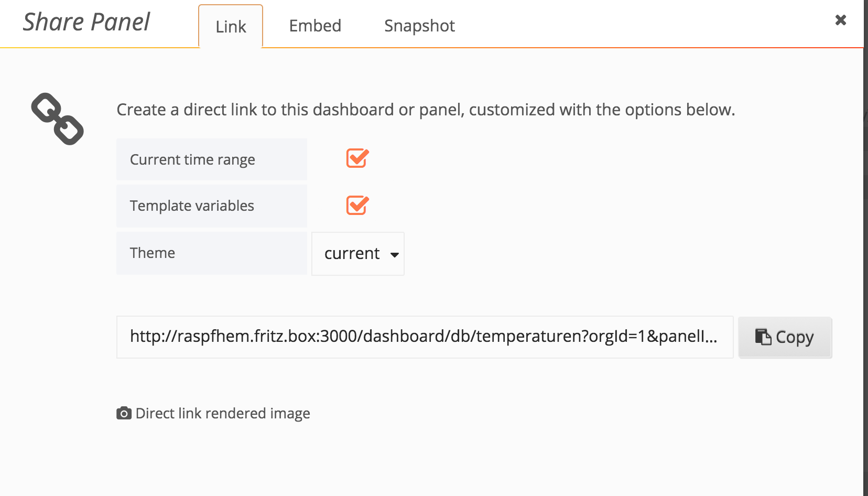The height and width of the screenshot is (496, 868).
Task: Click the Share Panel title
Action: (86, 22)
